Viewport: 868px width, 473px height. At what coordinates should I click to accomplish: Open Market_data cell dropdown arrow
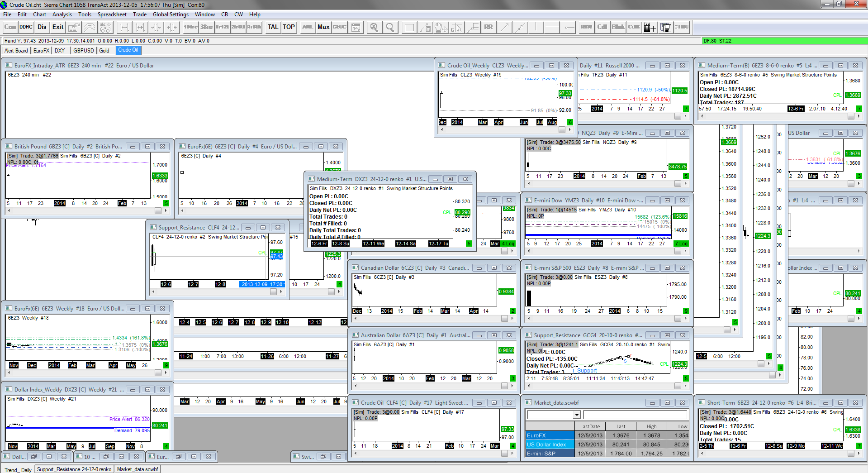click(x=577, y=415)
